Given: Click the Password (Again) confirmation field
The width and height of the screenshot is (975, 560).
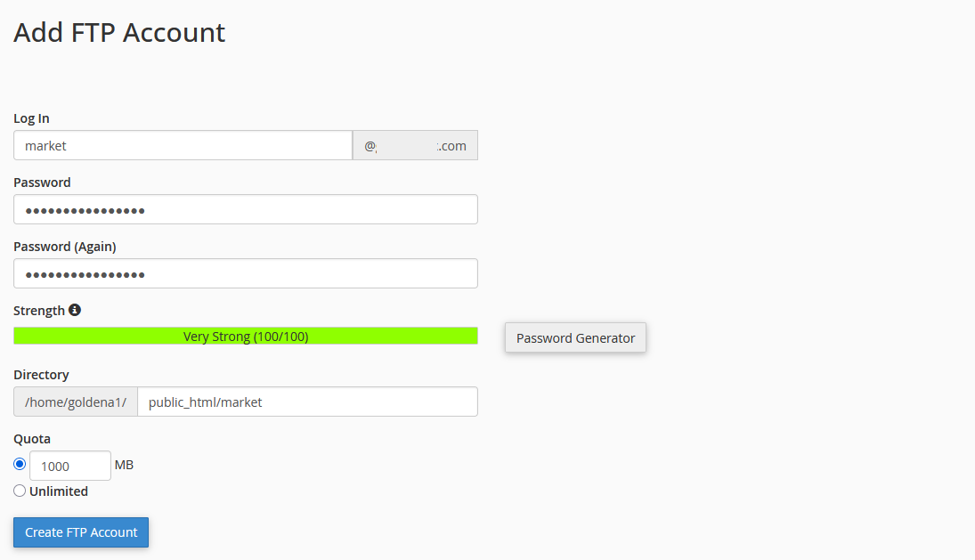Looking at the screenshot, I should pyautogui.click(x=245, y=273).
